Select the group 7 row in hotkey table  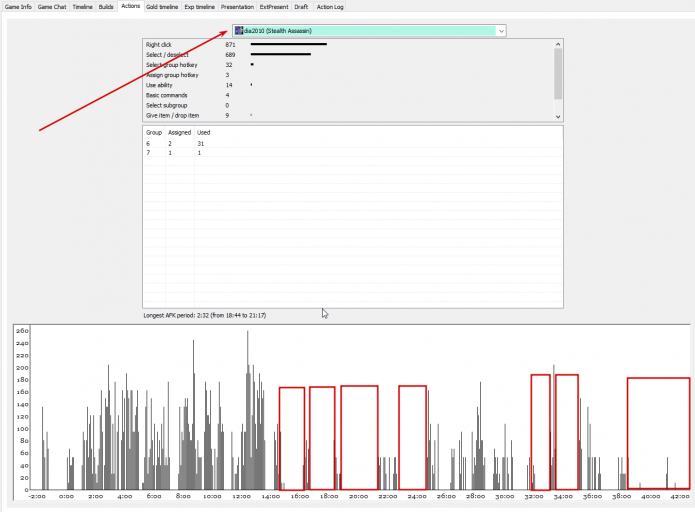point(353,153)
